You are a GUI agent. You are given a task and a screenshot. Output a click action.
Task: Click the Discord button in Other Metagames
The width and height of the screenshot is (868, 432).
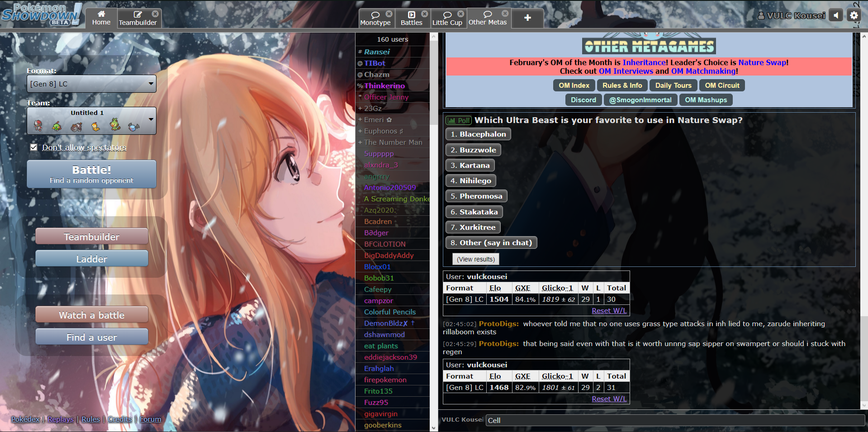coord(583,100)
